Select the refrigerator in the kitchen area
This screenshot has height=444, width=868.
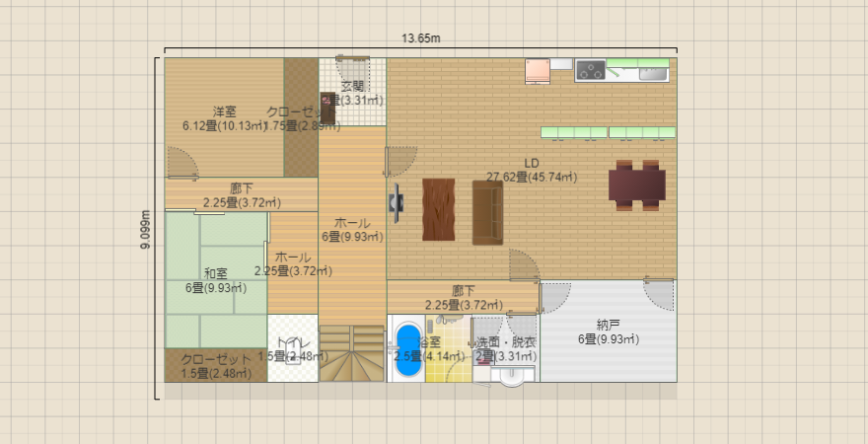click(x=537, y=71)
